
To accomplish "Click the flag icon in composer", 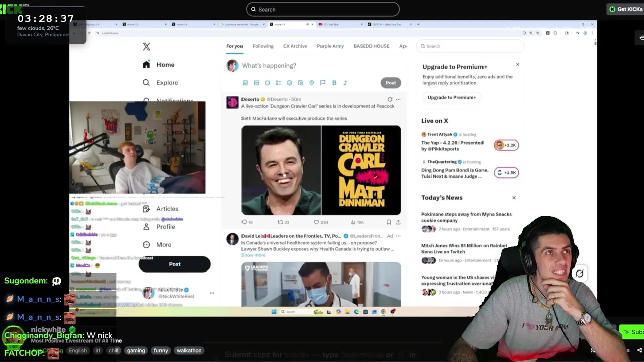I will click(323, 83).
